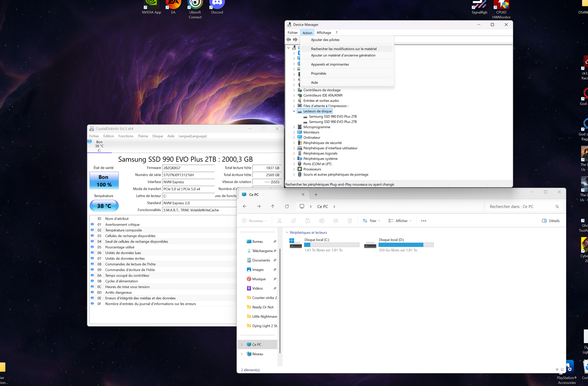Click the Explorer sidebar scrollbar
The height and width of the screenshot is (386, 588).
click(280, 301)
